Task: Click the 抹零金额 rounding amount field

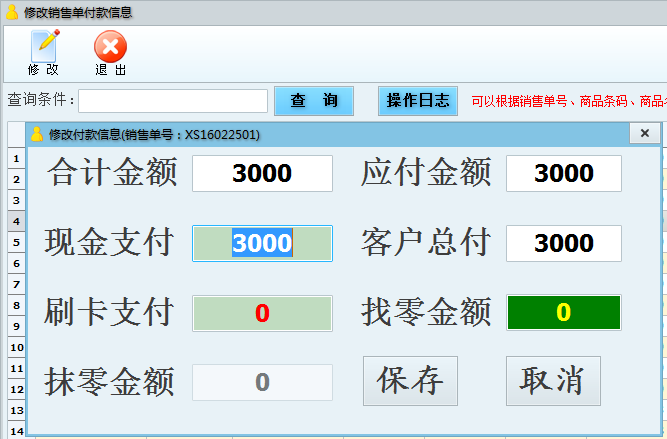Action: [262, 382]
